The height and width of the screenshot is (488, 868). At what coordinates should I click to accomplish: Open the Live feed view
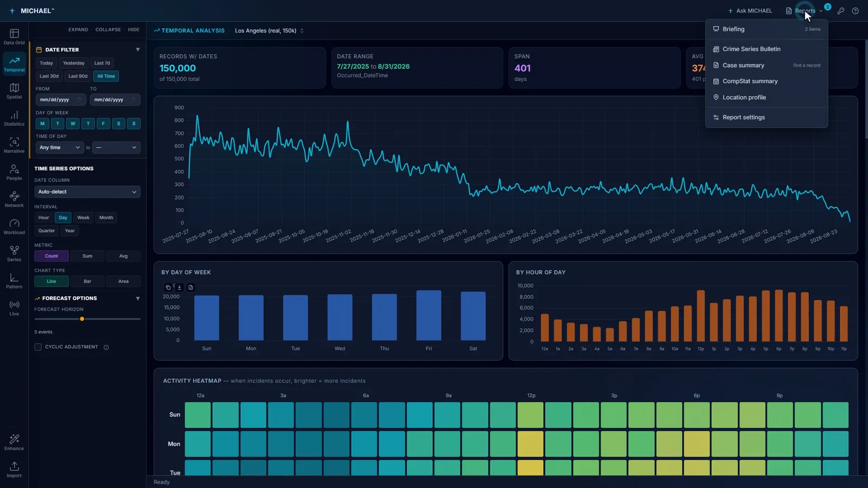(14, 308)
